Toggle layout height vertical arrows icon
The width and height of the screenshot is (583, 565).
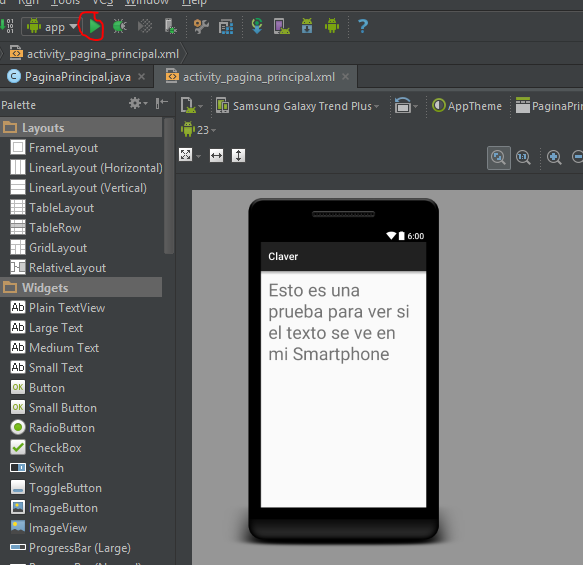coord(238,155)
